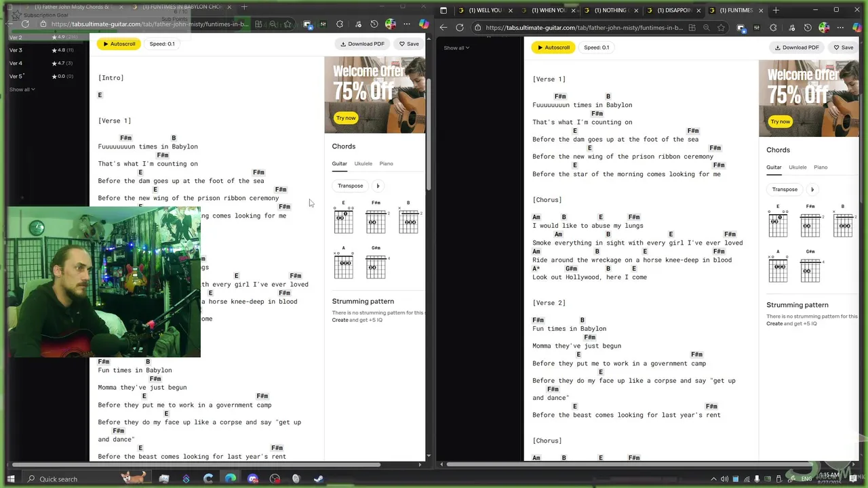Start Autoscroll in the left window
Image resolution: width=868 pixels, height=488 pixels.
(119, 43)
